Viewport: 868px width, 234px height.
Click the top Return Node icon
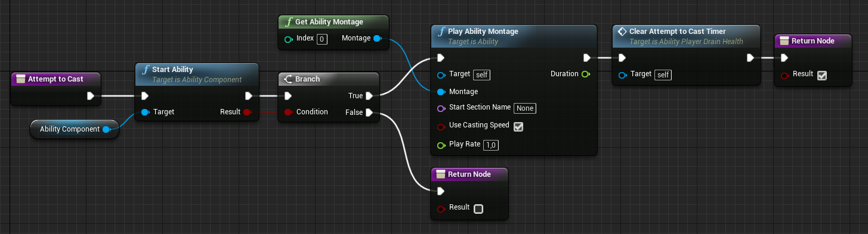point(783,41)
